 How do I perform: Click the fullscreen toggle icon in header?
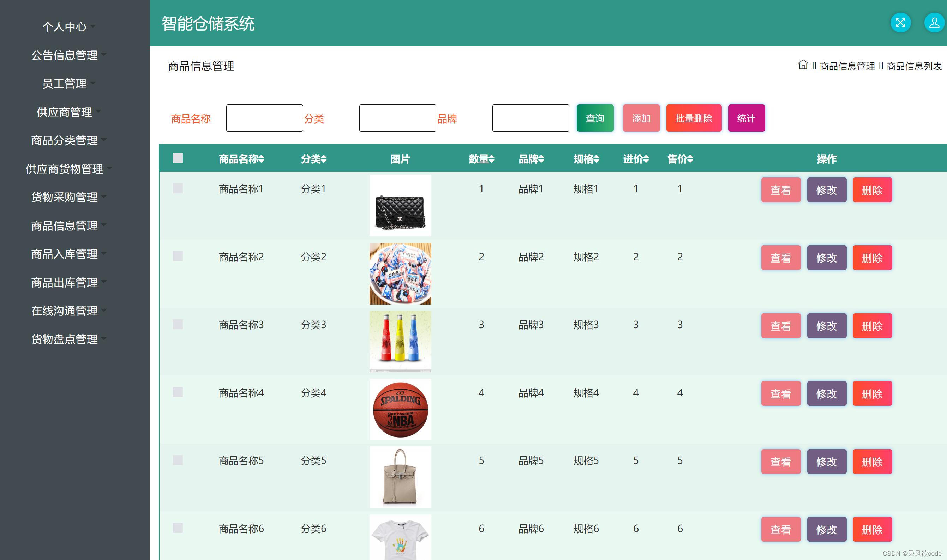pos(900,23)
